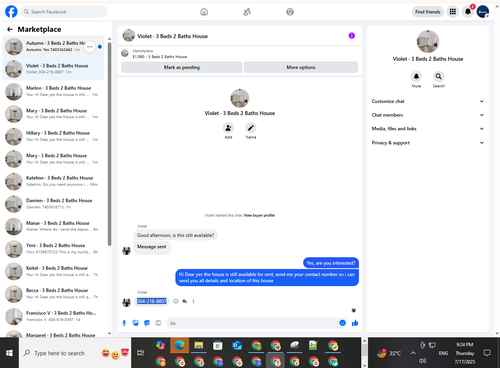The image size is (500, 368).
Task: Click the ENG language indicator
Action: [x=443, y=353]
